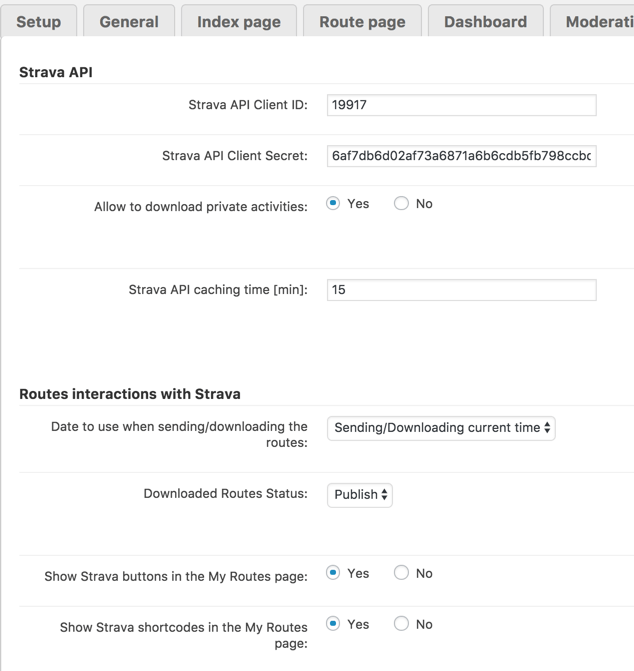Select Yes for showing Strava shortcodes
634x671 pixels.
[x=334, y=624]
